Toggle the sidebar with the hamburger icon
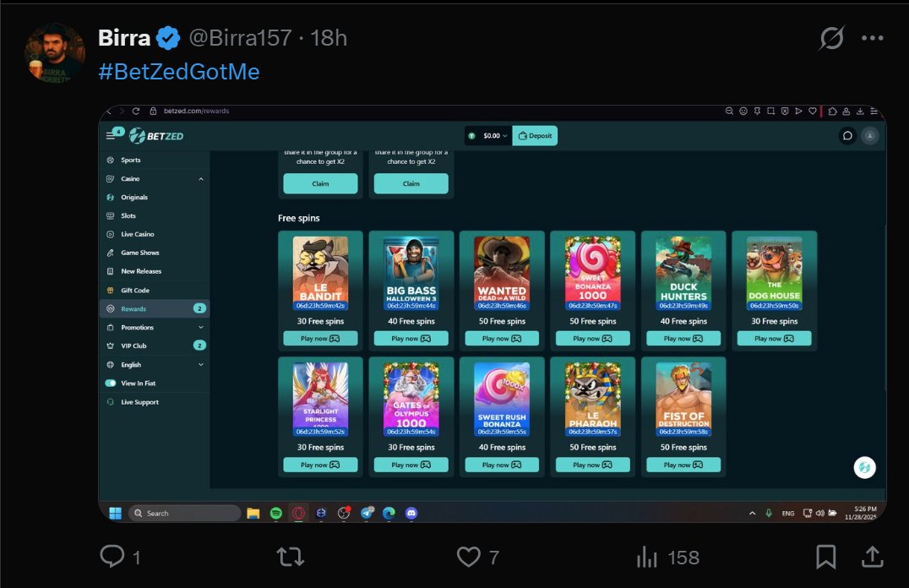 112,134
